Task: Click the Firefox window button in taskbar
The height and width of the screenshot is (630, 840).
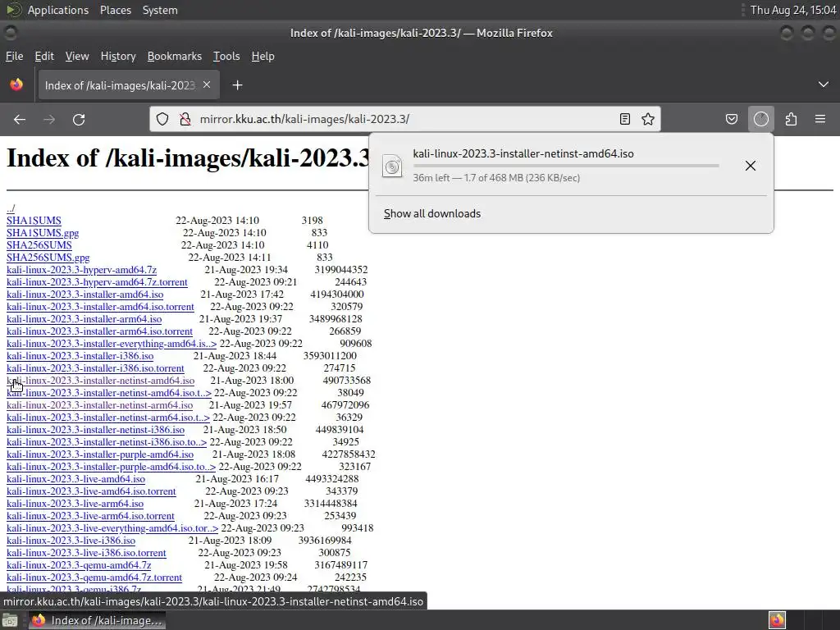Action: pos(97,620)
